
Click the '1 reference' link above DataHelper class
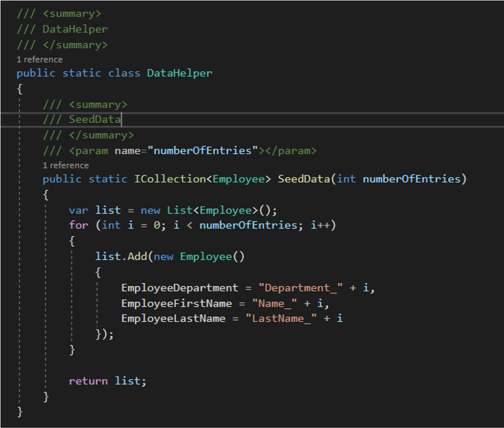click(x=40, y=60)
